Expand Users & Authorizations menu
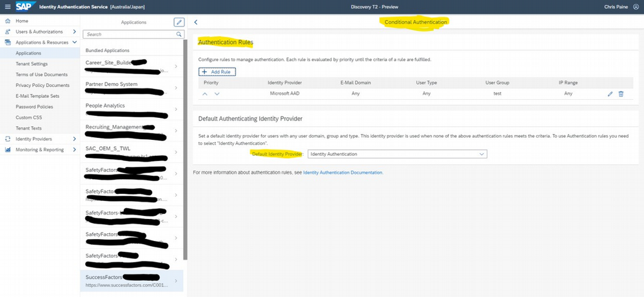This screenshot has height=297, width=644. [74, 32]
